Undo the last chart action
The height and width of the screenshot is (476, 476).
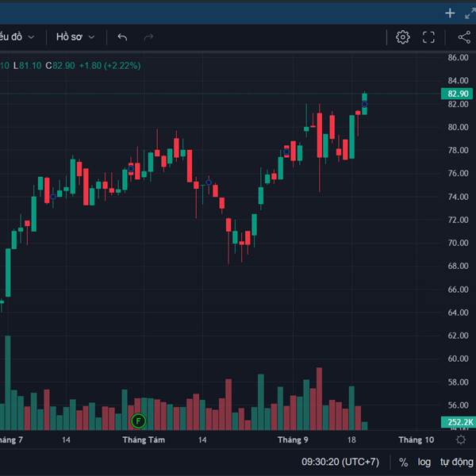[x=122, y=37]
